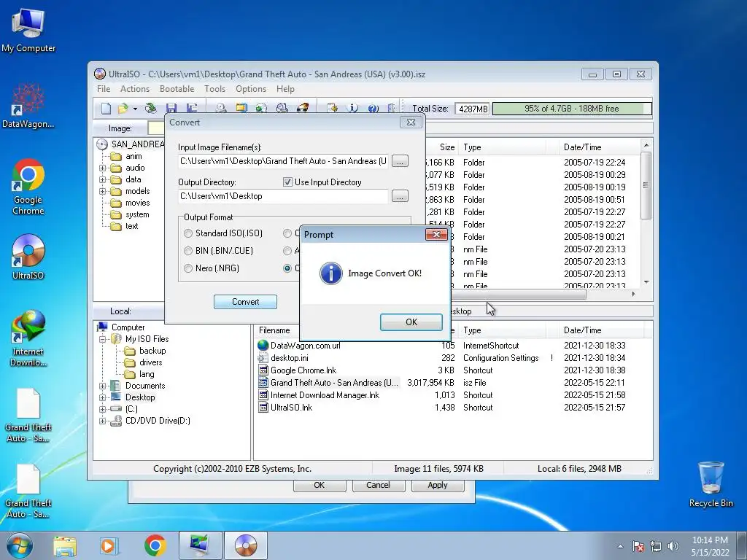The width and height of the screenshot is (747, 560).
Task: Open the Bootable menu
Action: [177, 89]
